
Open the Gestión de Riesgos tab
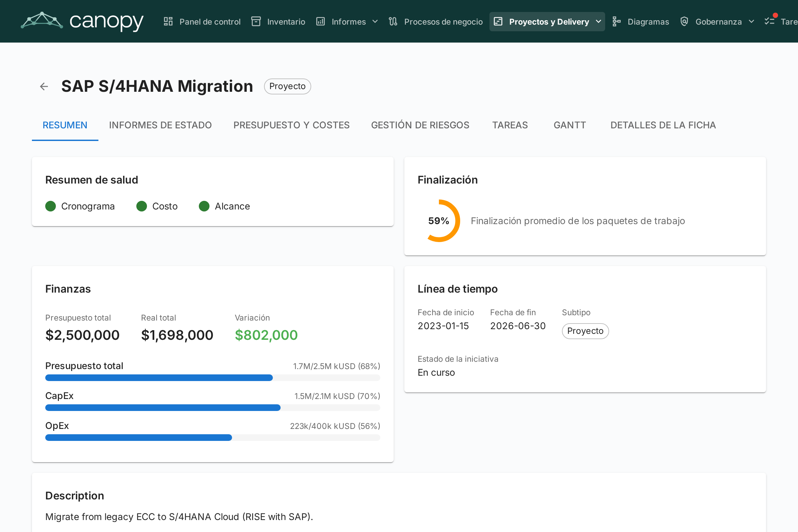(420, 125)
